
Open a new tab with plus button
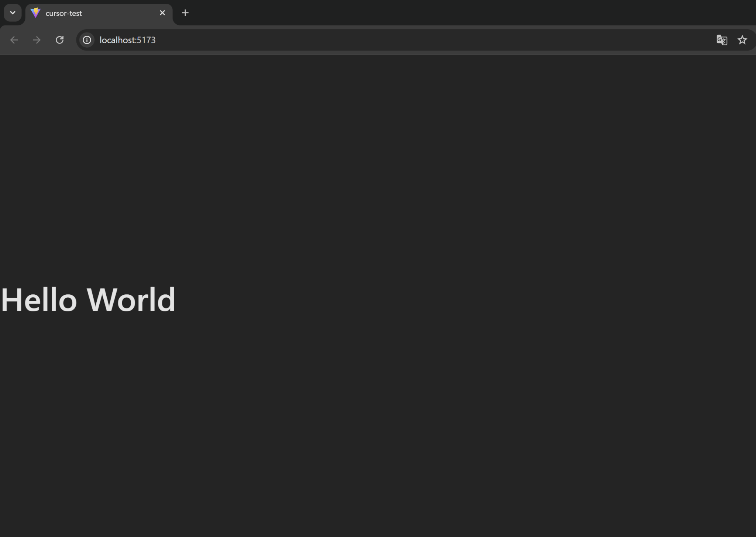(x=185, y=13)
